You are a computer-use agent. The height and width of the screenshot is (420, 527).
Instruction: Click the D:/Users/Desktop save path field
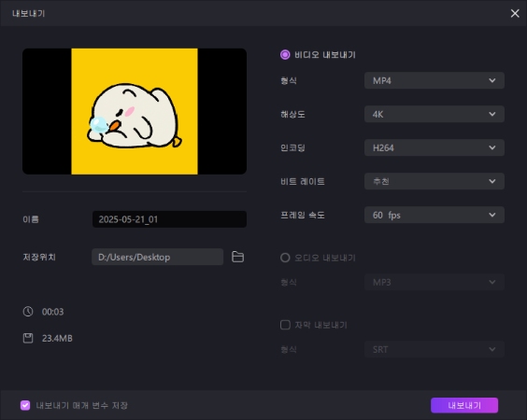tap(157, 257)
